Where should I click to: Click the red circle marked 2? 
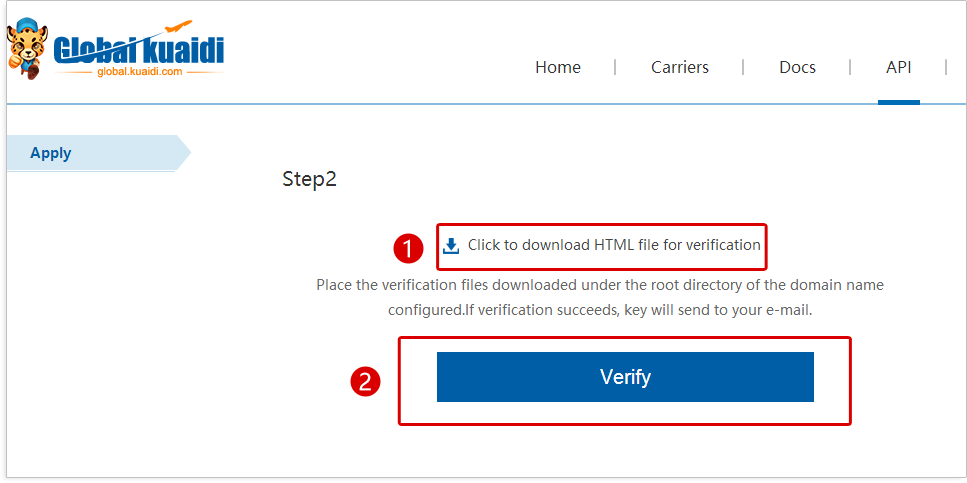[x=366, y=381]
